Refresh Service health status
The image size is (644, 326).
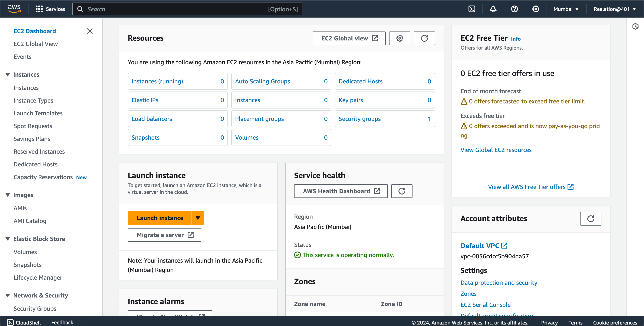coord(401,191)
